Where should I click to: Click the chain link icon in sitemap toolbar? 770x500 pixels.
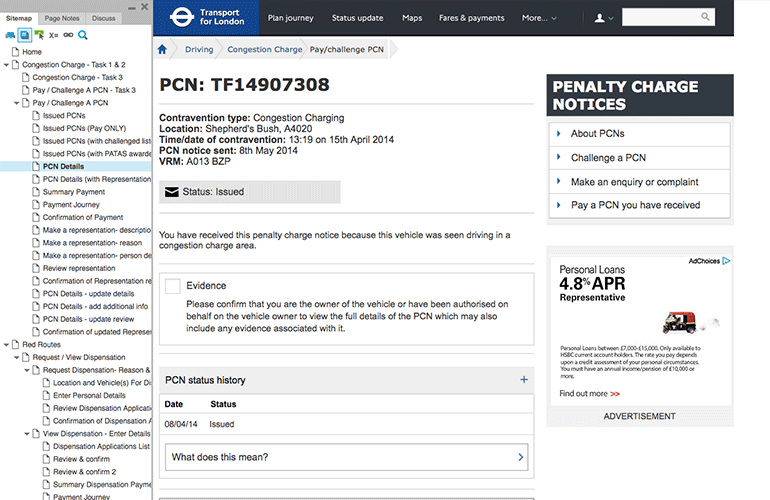pos(68,34)
